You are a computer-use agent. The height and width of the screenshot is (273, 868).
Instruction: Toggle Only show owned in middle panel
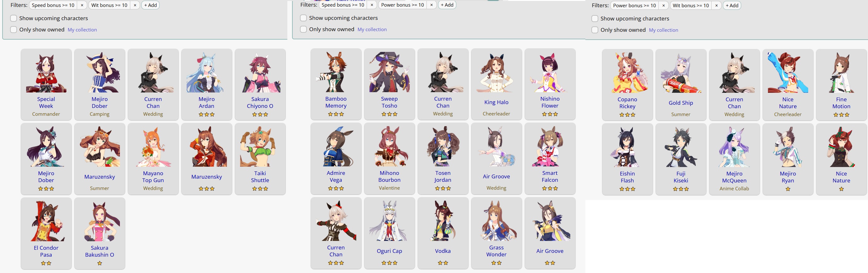(x=303, y=29)
